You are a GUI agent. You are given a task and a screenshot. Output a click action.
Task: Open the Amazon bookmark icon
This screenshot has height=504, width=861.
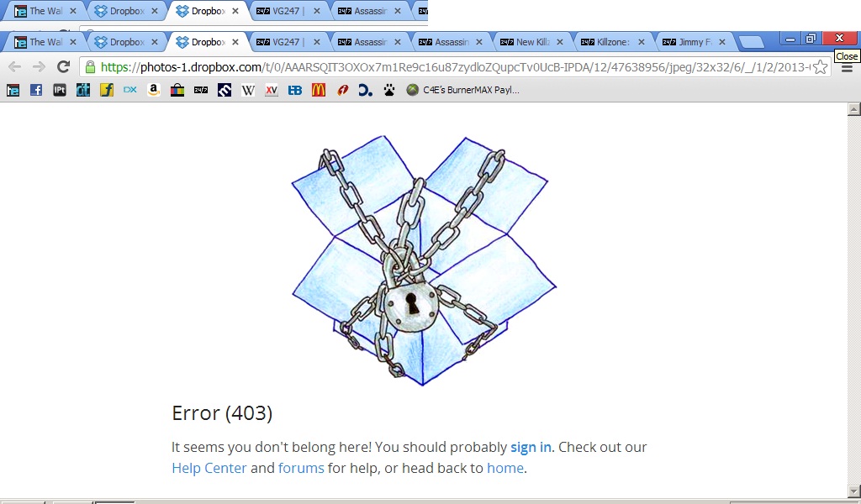click(154, 90)
